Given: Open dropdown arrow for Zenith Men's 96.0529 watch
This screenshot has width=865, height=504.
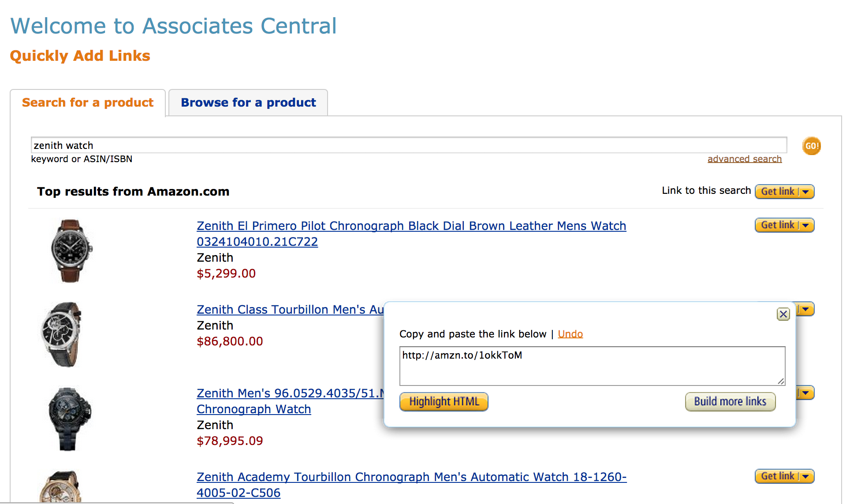Looking at the screenshot, I should pos(806,393).
